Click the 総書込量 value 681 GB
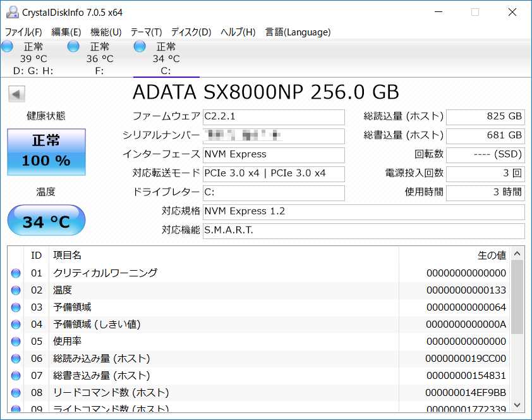532x420 pixels. (x=485, y=136)
